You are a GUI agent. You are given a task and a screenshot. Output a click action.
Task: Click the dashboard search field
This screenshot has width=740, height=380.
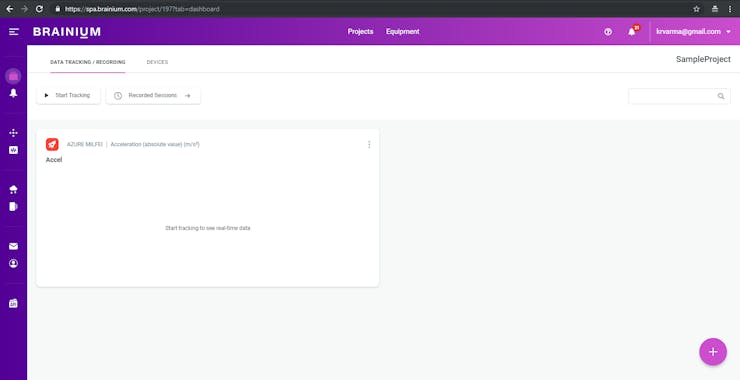[679, 96]
